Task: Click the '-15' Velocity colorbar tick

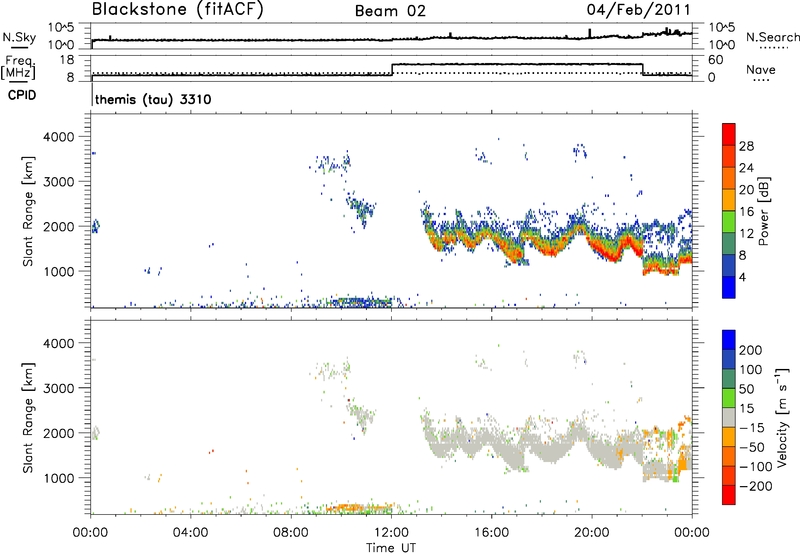Action: (752, 428)
